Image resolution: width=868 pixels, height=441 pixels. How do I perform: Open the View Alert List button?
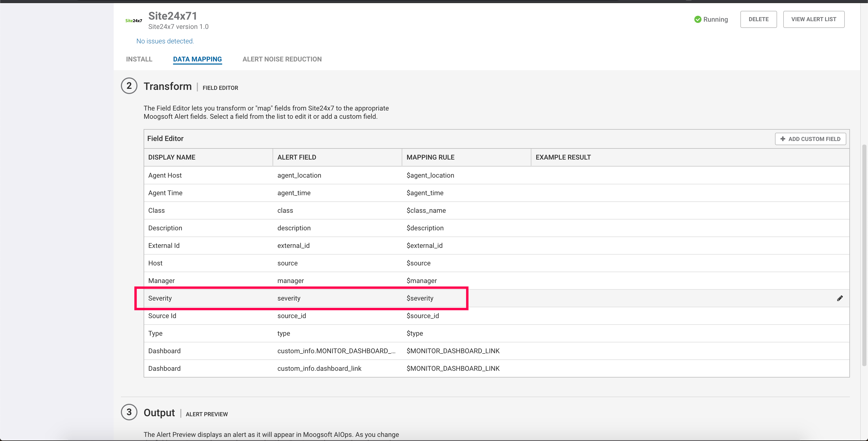813,19
